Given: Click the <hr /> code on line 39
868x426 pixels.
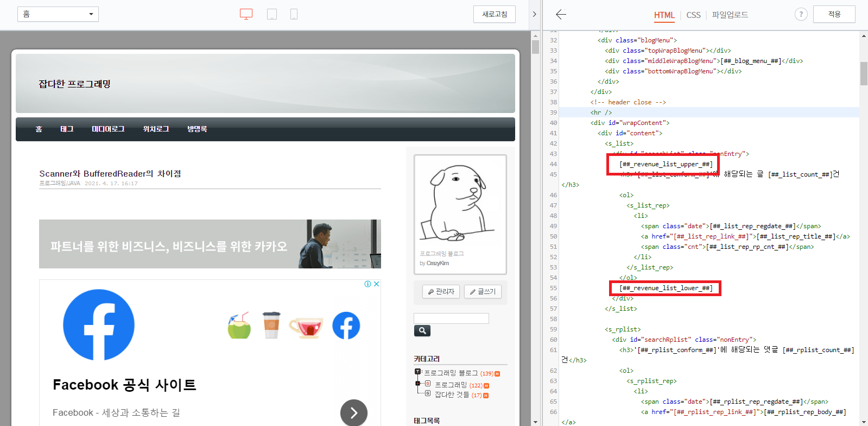Looking at the screenshot, I should [x=601, y=112].
